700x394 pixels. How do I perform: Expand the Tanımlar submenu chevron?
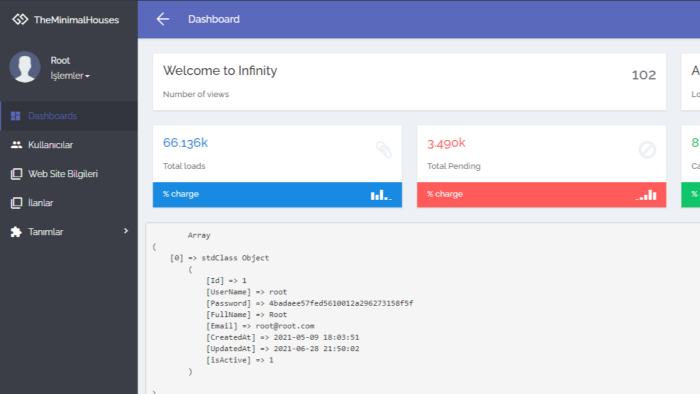(126, 231)
